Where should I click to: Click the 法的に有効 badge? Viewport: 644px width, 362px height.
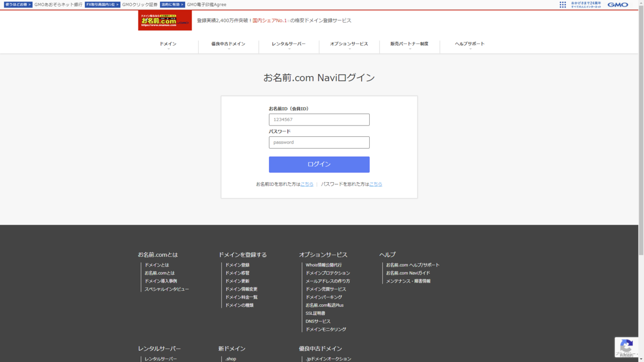[172, 4]
